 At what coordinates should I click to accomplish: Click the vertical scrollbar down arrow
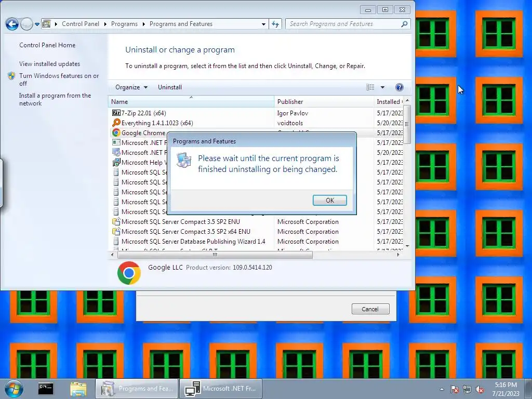[x=407, y=246]
